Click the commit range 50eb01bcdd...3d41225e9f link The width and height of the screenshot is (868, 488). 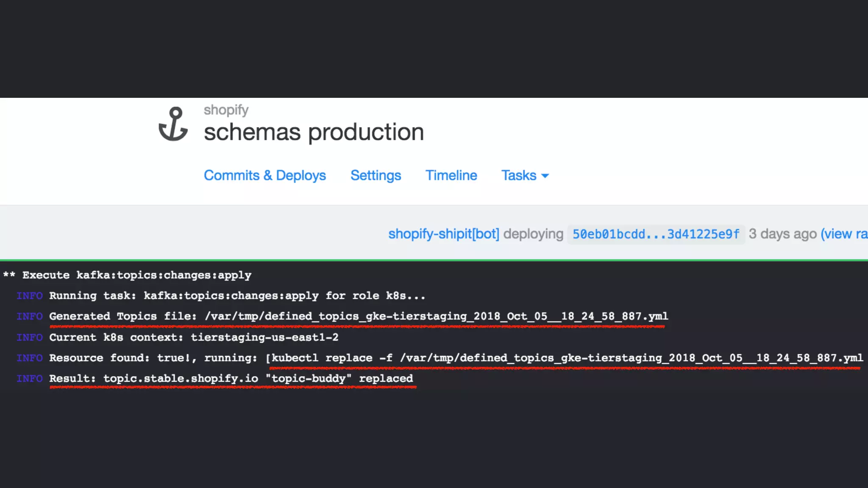(656, 234)
